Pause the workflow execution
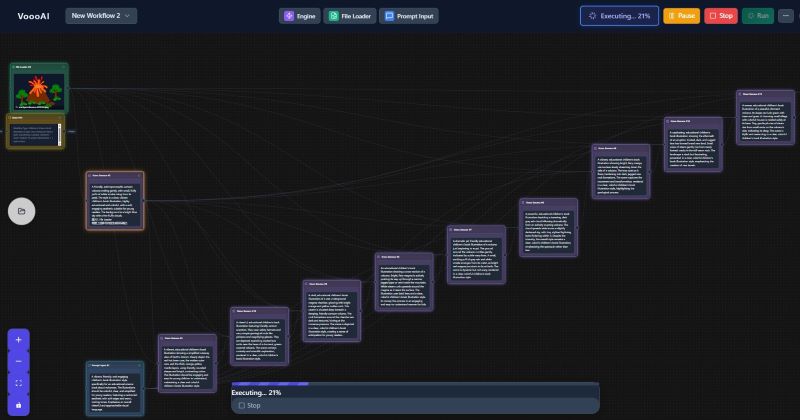800x420 pixels. click(681, 16)
